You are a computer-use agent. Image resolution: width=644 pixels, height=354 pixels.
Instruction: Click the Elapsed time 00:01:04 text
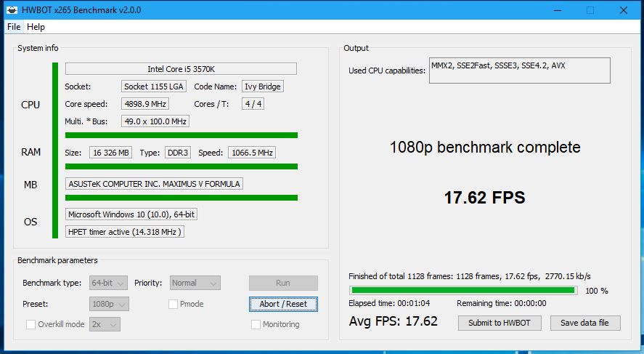tap(389, 303)
